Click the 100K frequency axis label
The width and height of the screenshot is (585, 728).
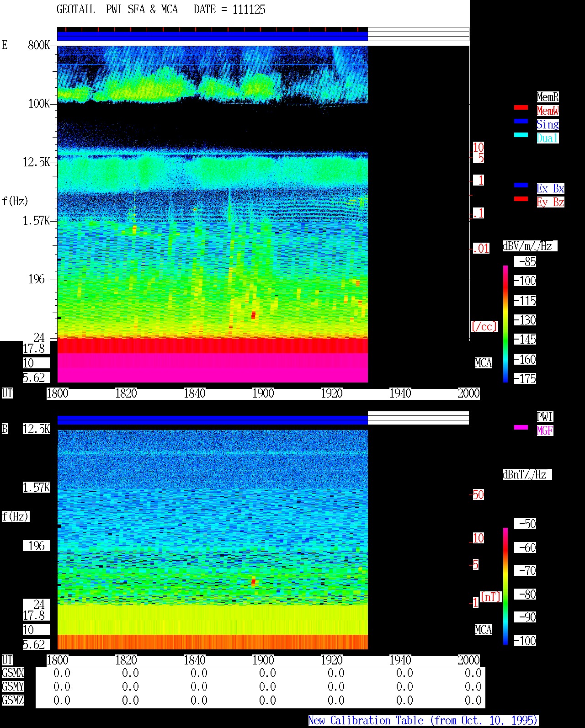point(39,104)
